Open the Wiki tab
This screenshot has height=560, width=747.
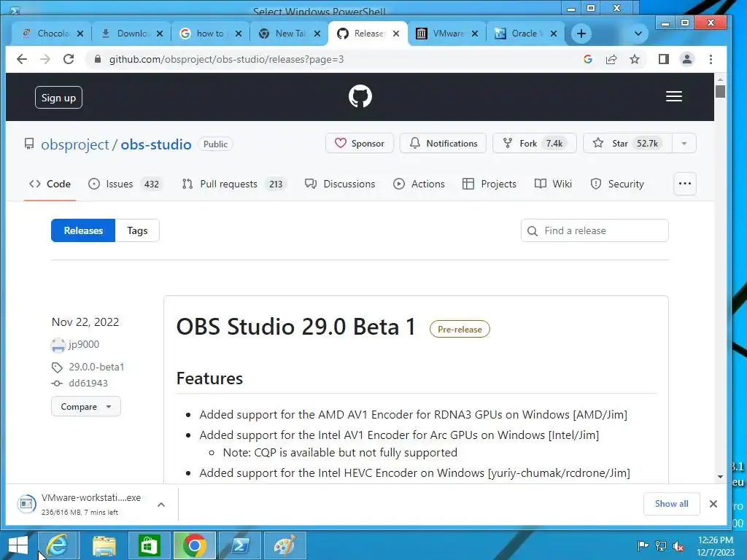click(x=553, y=184)
